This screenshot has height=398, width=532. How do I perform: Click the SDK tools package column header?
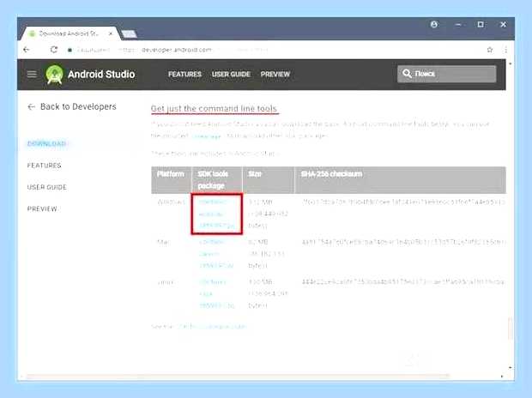(x=213, y=180)
